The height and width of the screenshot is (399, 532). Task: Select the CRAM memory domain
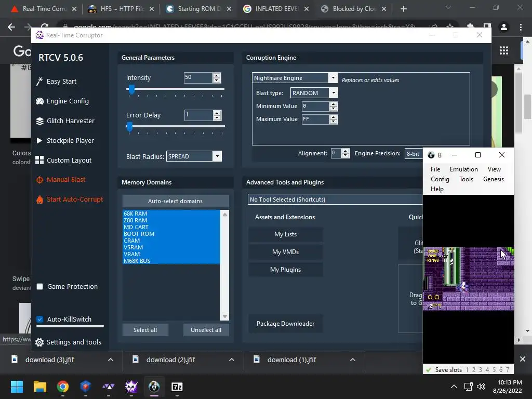pos(171,241)
